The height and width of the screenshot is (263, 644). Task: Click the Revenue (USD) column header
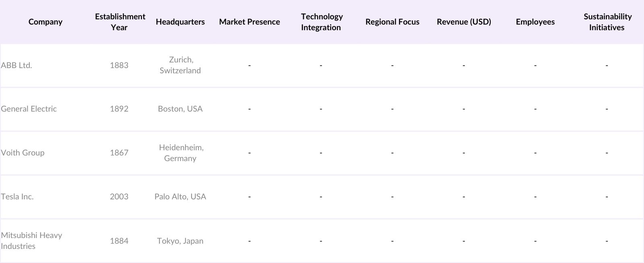(x=464, y=22)
